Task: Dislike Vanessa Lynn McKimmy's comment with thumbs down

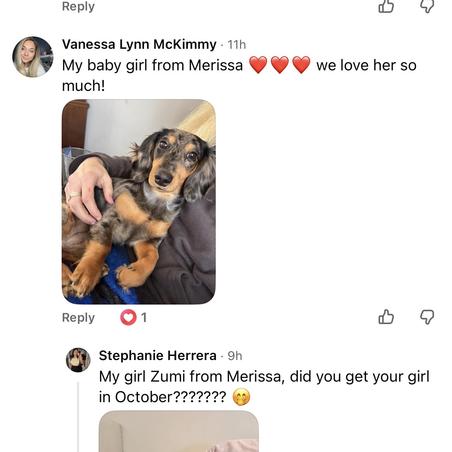Action: click(427, 317)
